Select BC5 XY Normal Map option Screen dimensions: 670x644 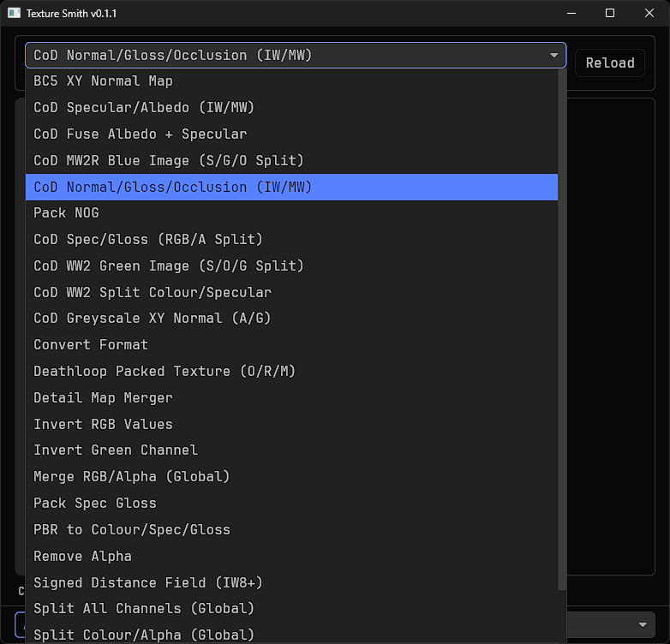292,81
